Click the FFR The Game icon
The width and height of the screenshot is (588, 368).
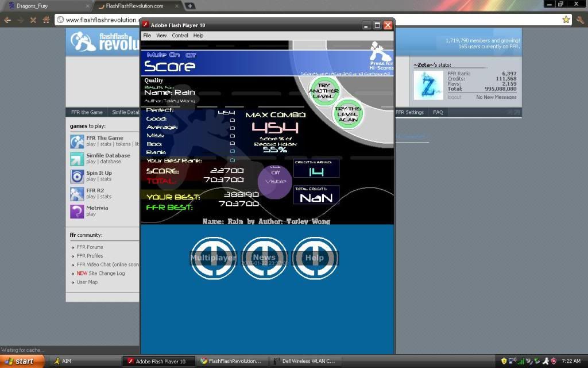[x=77, y=141]
